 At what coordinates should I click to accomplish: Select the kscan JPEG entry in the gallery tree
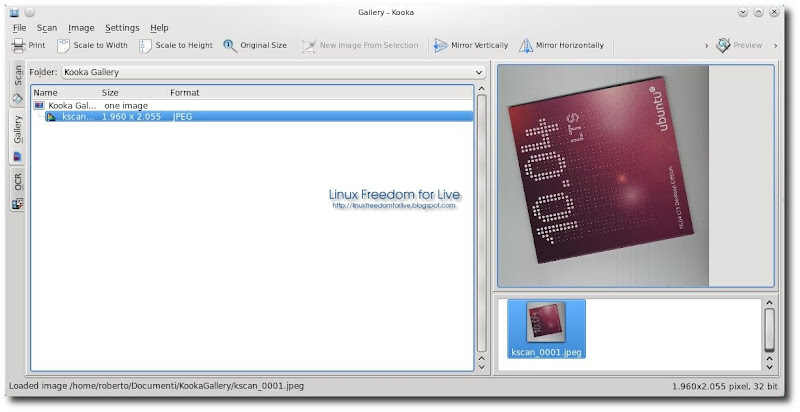(x=78, y=117)
